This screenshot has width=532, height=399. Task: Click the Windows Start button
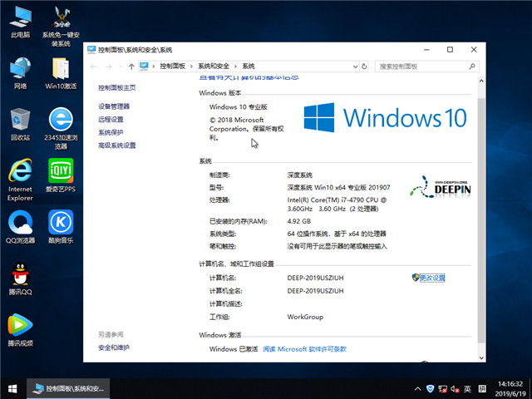pos(12,388)
